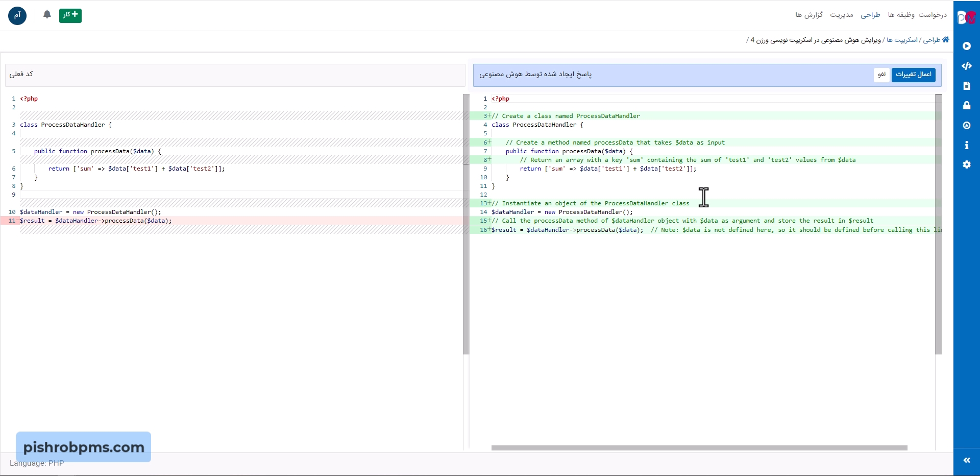980x476 pixels.
Task: Open notifications with the bell icon
Action: point(47,15)
